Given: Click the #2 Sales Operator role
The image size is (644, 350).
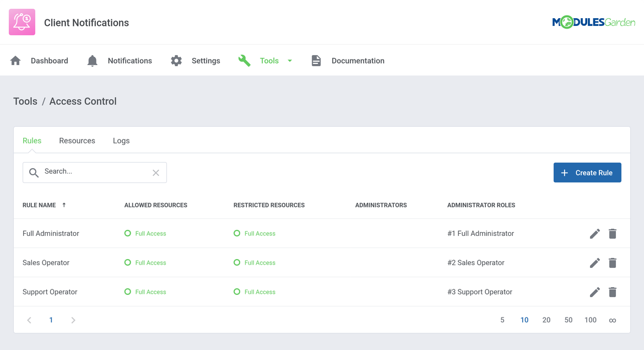Looking at the screenshot, I should coord(475,262).
